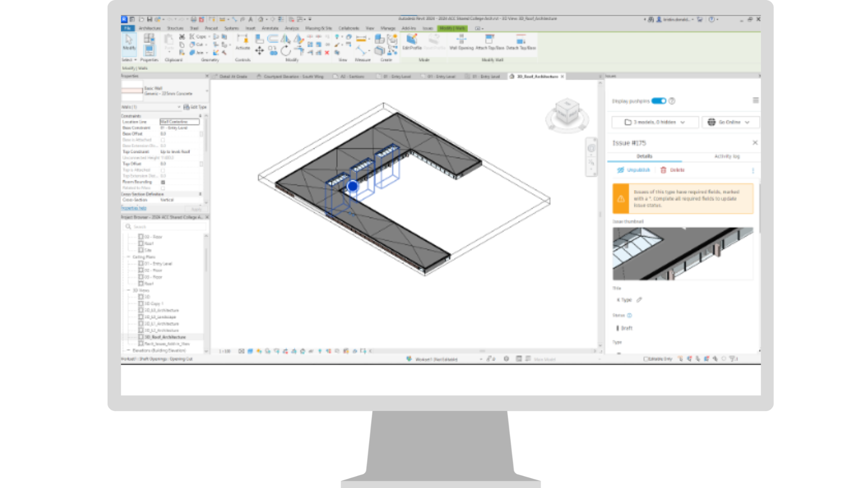
Task: Toggle the Display pushpins switch
Action: coord(659,101)
